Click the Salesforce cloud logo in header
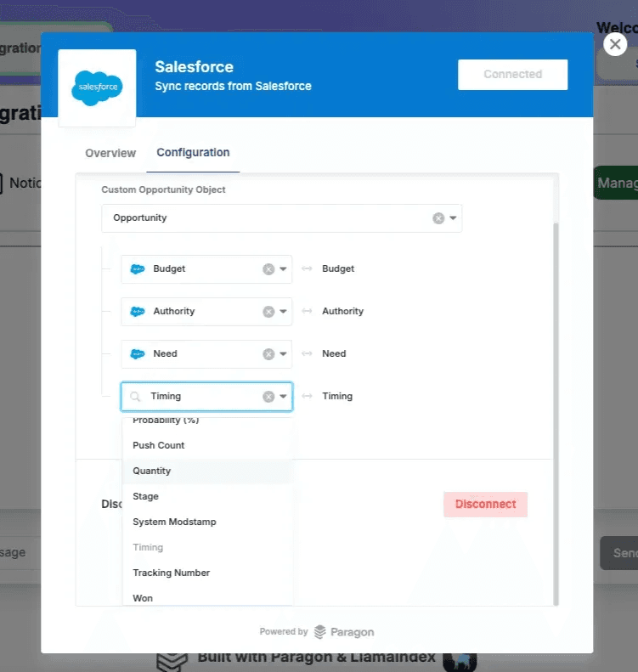 coord(97,88)
